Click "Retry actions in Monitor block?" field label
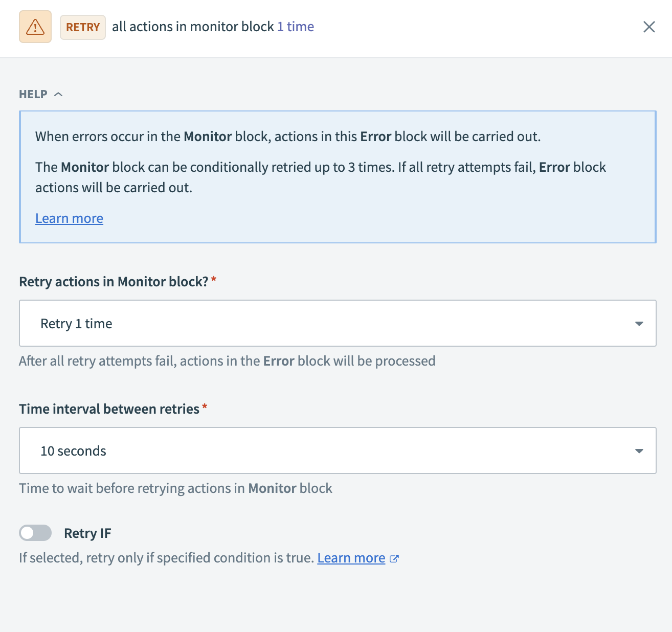This screenshot has width=672, height=632. 114,282
